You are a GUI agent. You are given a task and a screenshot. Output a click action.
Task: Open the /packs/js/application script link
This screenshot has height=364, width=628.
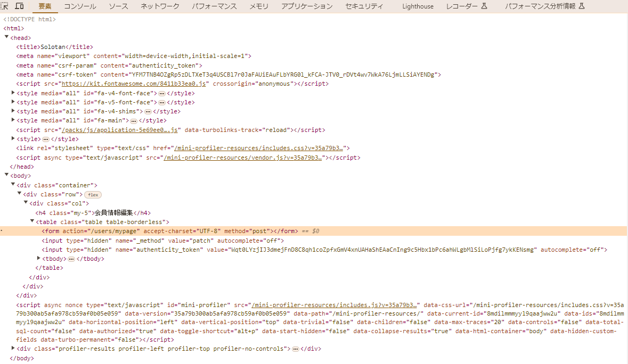pyautogui.click(x=119, y=130)
